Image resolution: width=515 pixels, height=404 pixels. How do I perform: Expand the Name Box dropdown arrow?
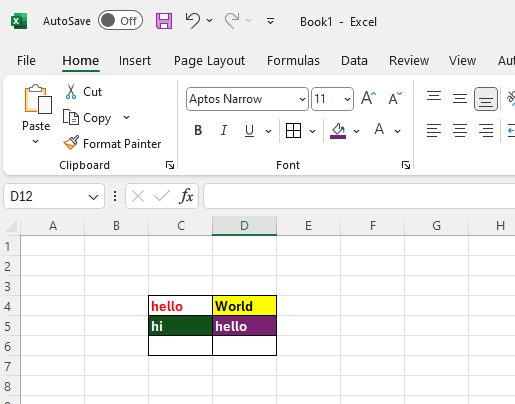pyautogui.click(x=93, y=197)
